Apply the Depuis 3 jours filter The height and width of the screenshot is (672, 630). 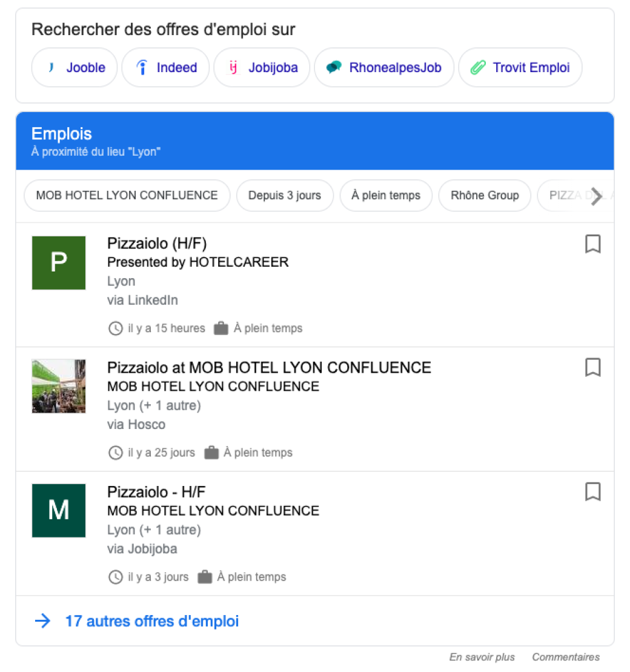[x=285, y=196]
